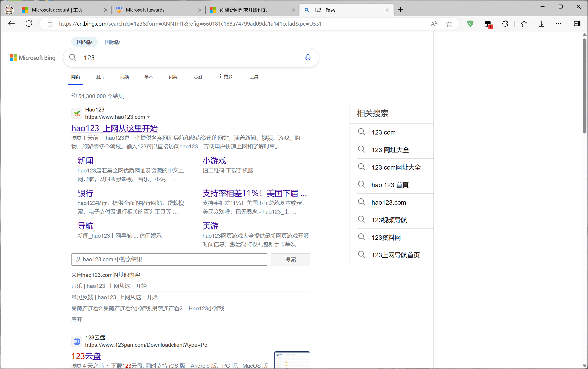Open 银行 sitelink
This screenshot has width=588, height=369.
(85, 193)
